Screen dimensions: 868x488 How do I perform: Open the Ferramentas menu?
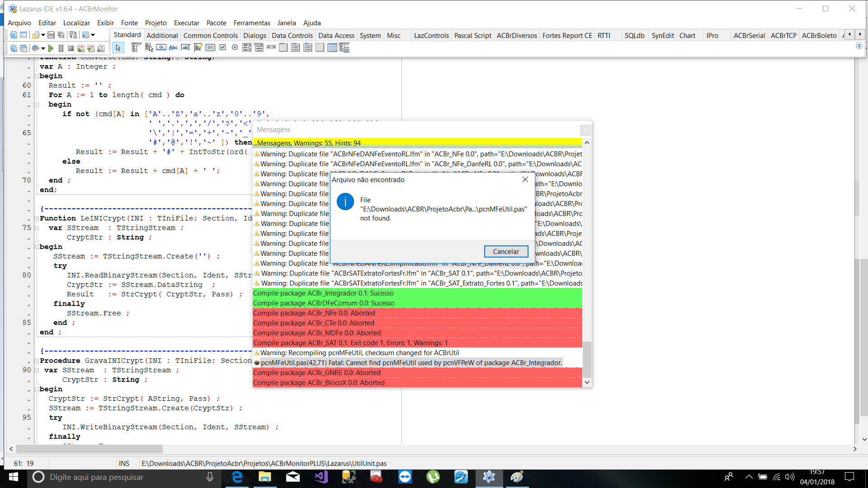pyautogui.click(x=252, y=23)
